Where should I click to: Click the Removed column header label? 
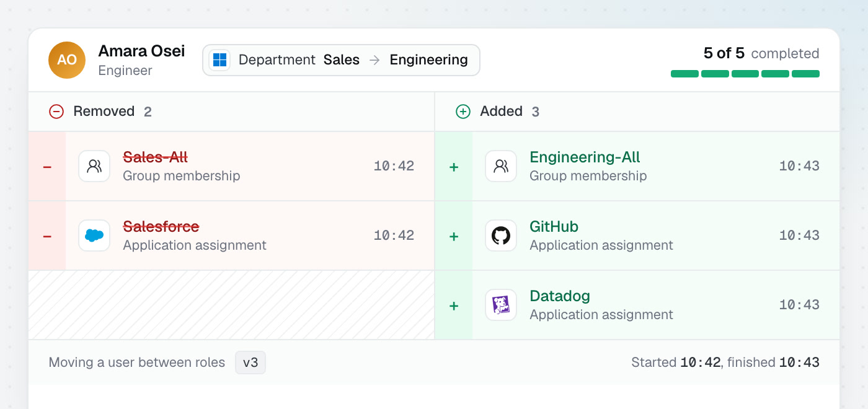tap(104, 112)
